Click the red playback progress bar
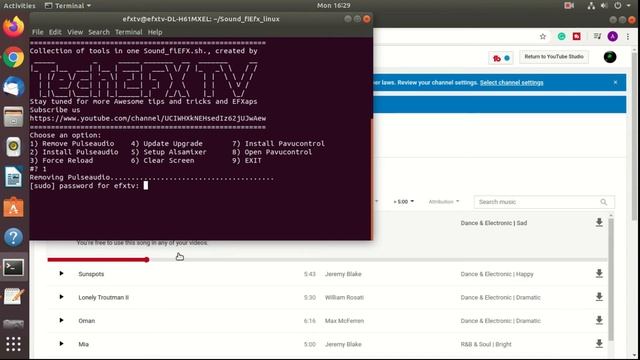The height and width of the screenshot is (360, 640). 97,260
